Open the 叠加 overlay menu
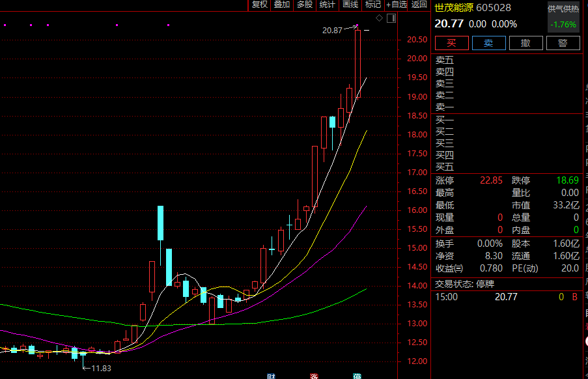 (x=282, y=5)
